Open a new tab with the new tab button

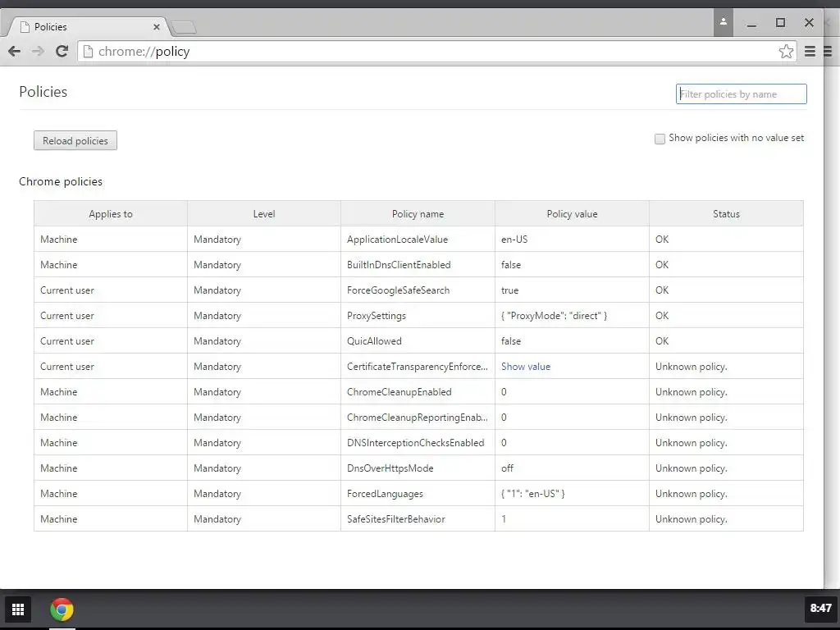[x=184, y=27]
